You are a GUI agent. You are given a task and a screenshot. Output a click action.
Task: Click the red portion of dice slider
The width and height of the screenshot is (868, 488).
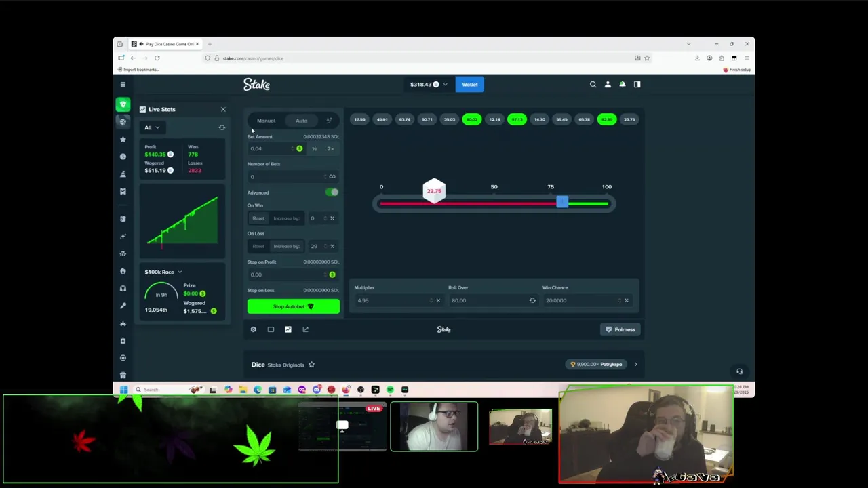point(468,203)
